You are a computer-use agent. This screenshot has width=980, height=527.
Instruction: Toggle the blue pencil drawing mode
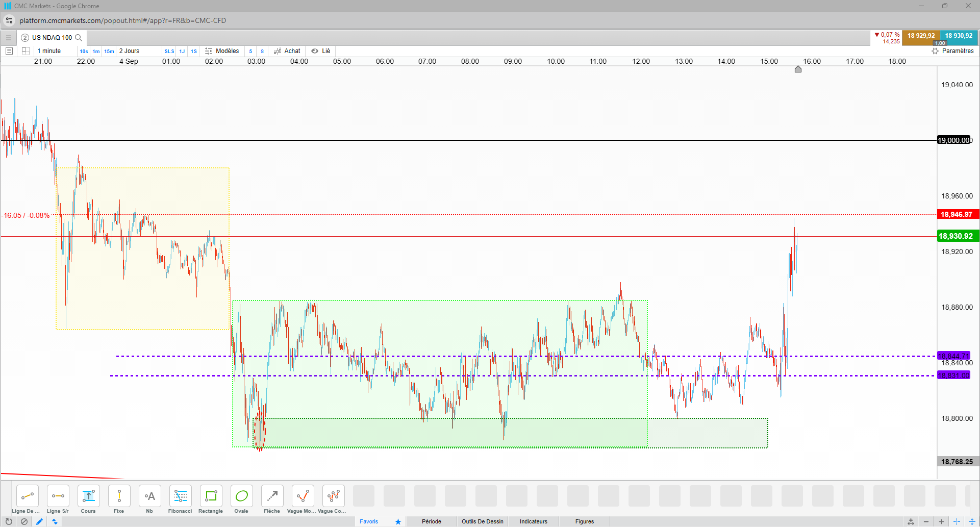(x=39, y=522)
